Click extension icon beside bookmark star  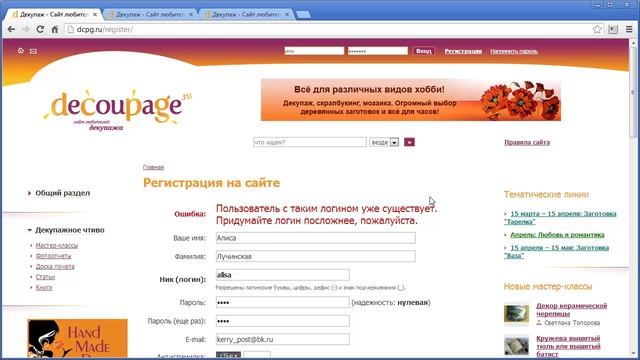coord(613,29)
